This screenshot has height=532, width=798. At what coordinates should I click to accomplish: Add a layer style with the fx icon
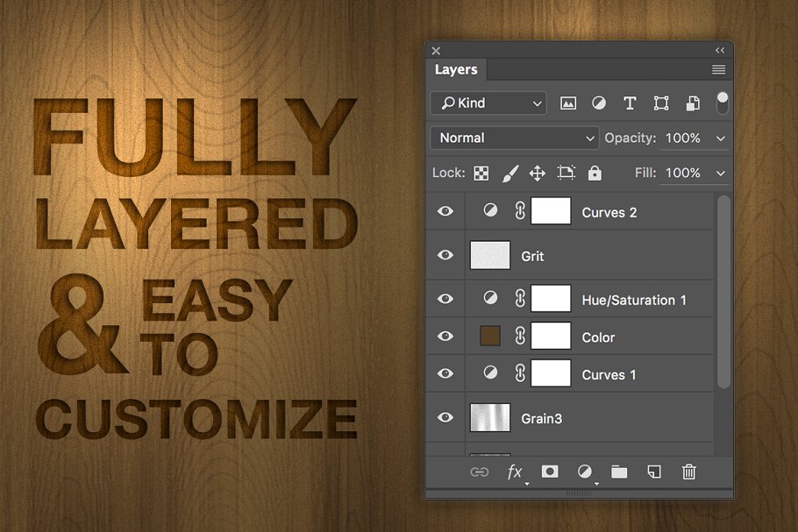515,472
